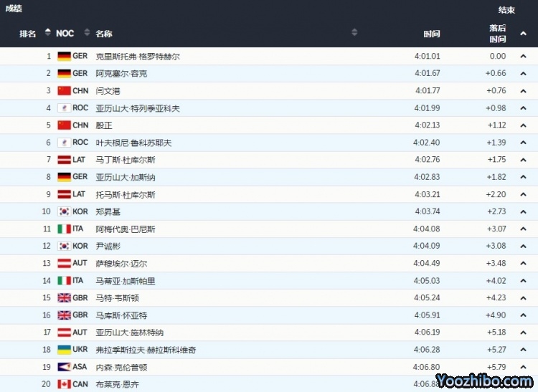Click the 成绩 section title
This screenshot has height=392, width=538.
pos(14,9)
